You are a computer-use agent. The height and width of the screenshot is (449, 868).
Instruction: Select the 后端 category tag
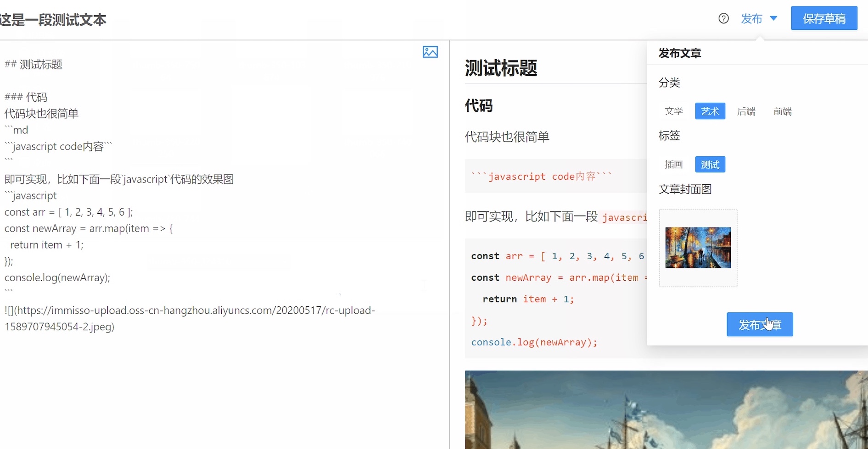tap(746, 111)
